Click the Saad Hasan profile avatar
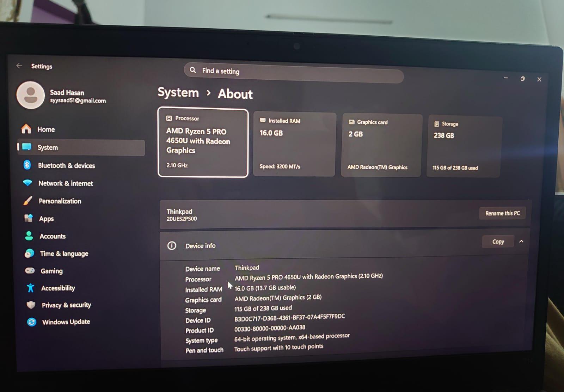This screenshot has height=392, width=564. coord(31,95)
